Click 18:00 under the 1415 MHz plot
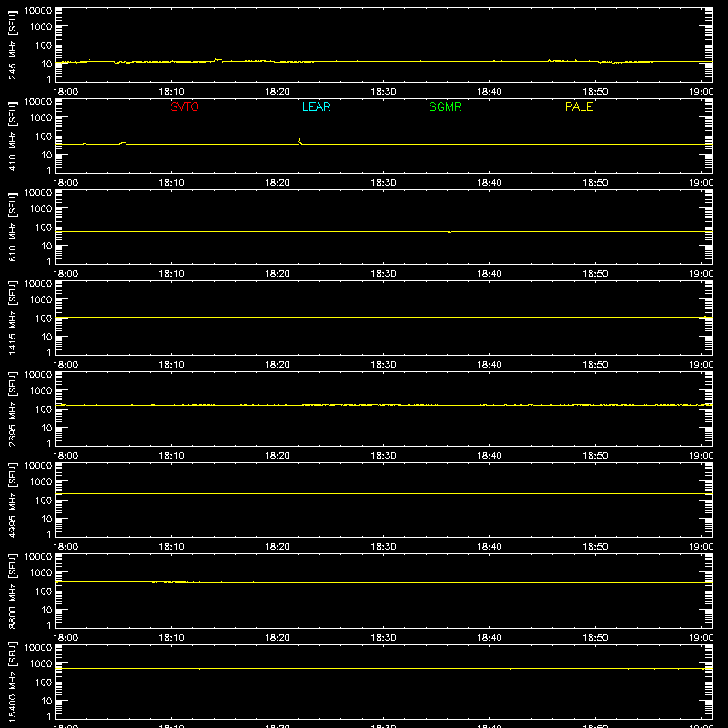728x728 pixels. click(x=66, y=365)
